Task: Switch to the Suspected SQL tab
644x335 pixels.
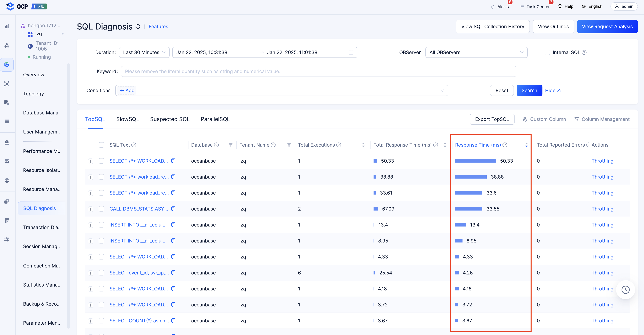Action: click(x=170, y=119)
